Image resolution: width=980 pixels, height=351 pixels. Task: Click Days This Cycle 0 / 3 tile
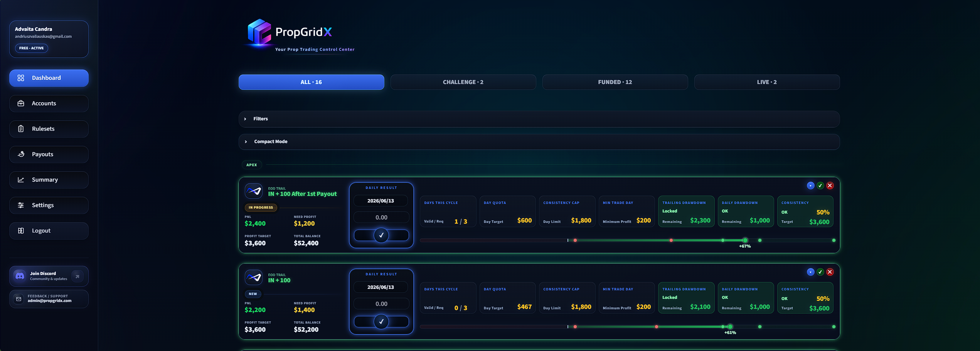[448, 298]
